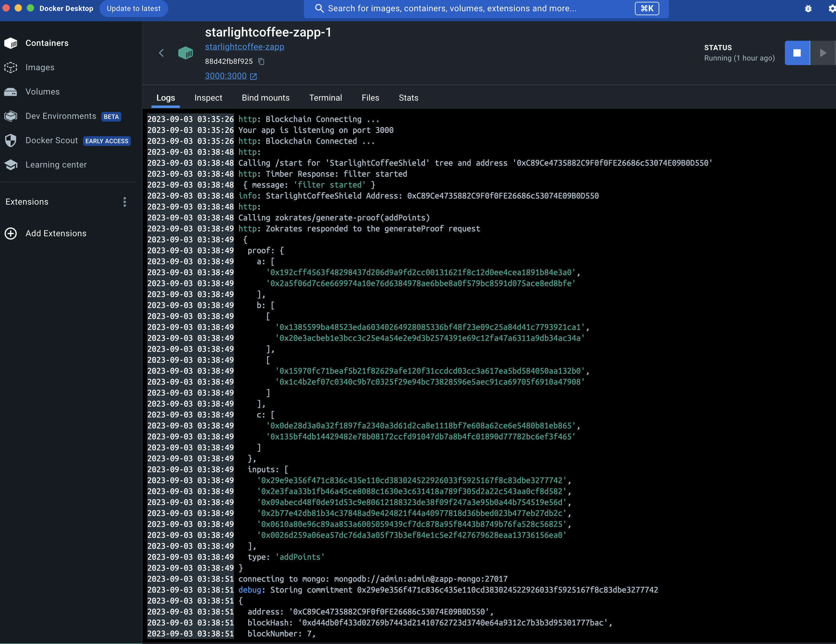Open the Extensions three-dot menu
Viewport: 836px width, 644px height.
pos(124,202)
